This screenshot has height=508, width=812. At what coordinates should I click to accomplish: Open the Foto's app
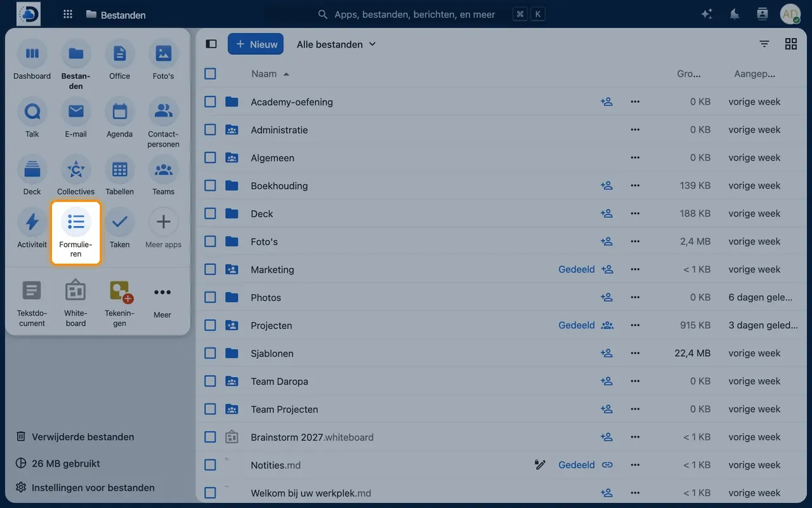pos(163,60)
